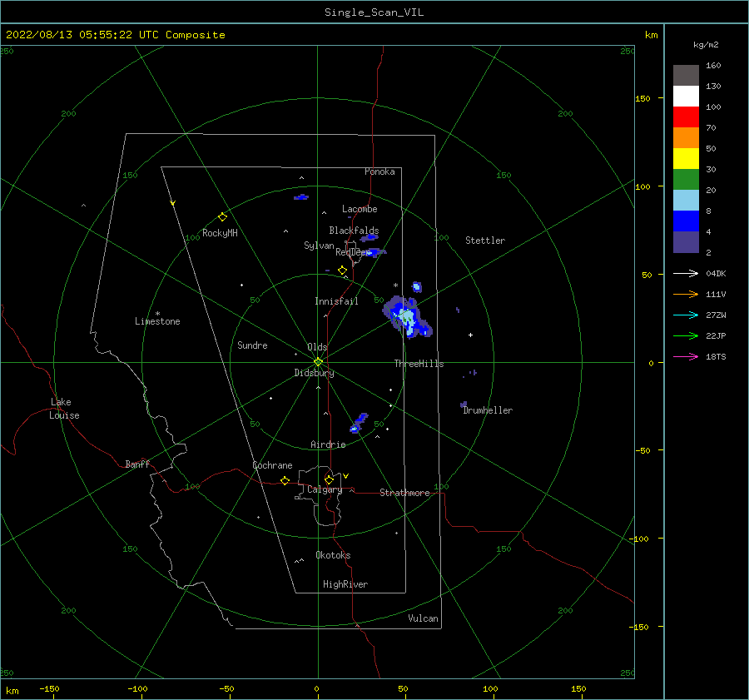This screenshot has height=700, width=749.
Task: Click the Drumheller label
Action: point(488,410)
